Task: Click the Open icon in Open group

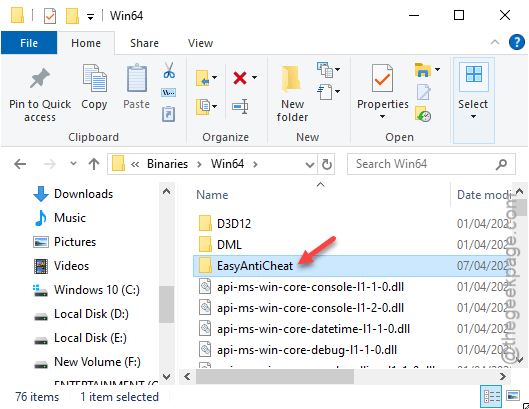Action: tap(423, 70)
